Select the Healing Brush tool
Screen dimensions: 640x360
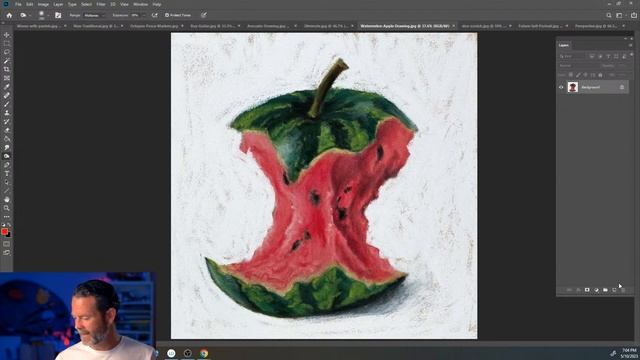click(7, 96)
